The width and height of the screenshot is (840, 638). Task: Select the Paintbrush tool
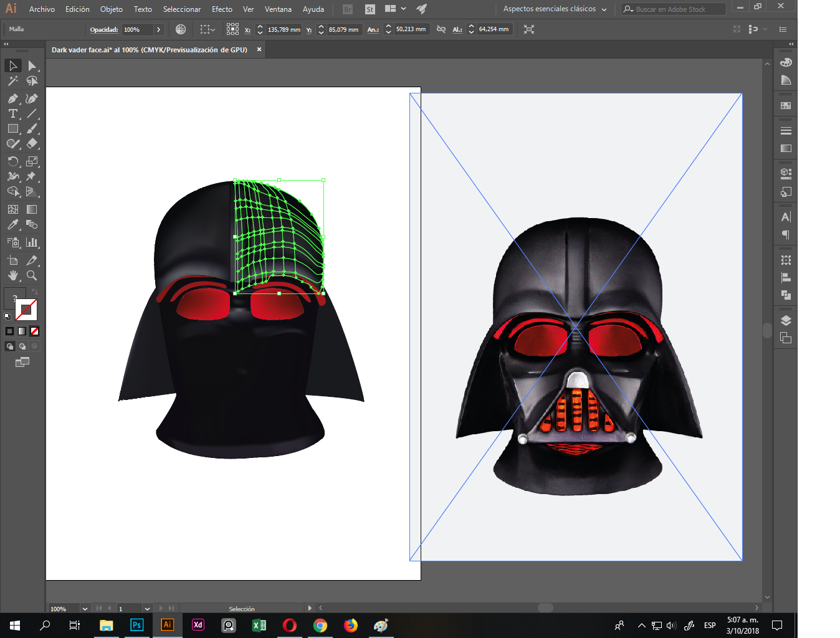click(32, 128)
